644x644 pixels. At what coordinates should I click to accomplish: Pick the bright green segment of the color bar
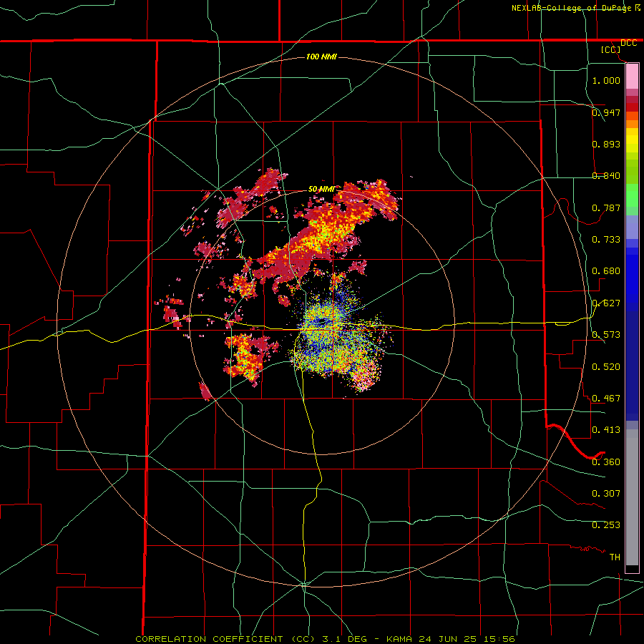pyautogui.click(x=632, y=195)
